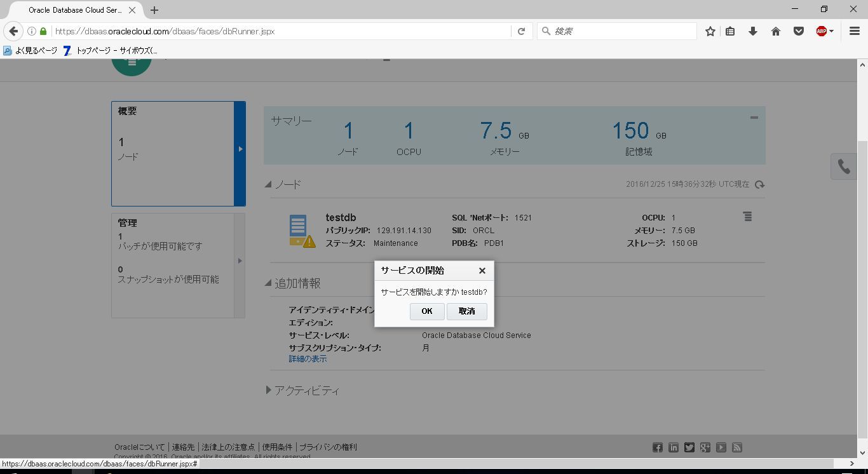Image resolution: width=868 pixels, height=474 pixels.
Task: Click the Maintenance status value
Action: pos(396,243)
